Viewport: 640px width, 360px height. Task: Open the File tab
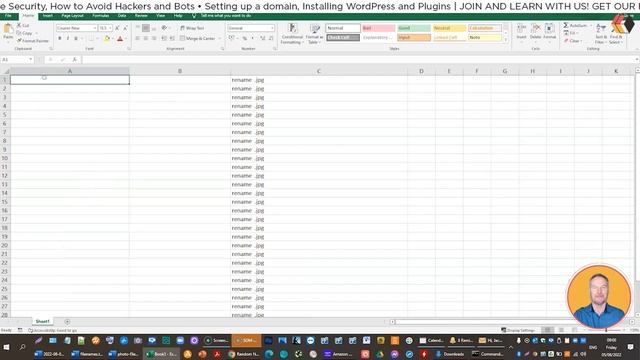click(x=8, y=16)
